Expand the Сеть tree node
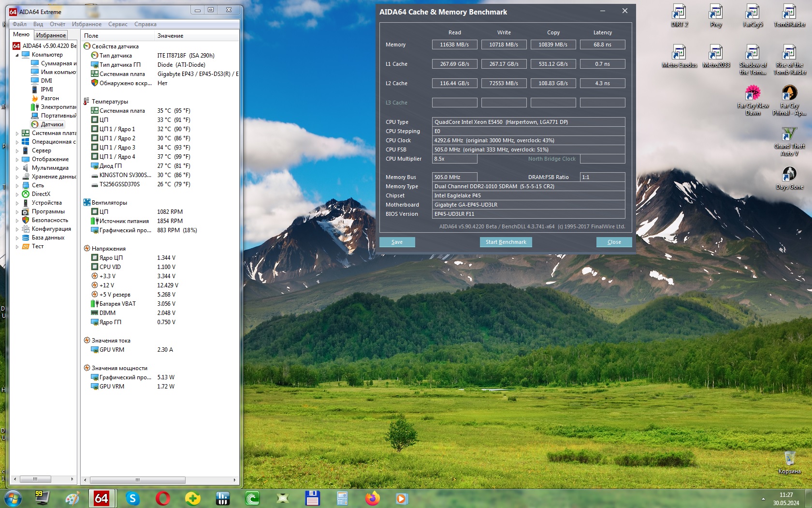Screen dimensions: 812x508 (x=17, y=185)
